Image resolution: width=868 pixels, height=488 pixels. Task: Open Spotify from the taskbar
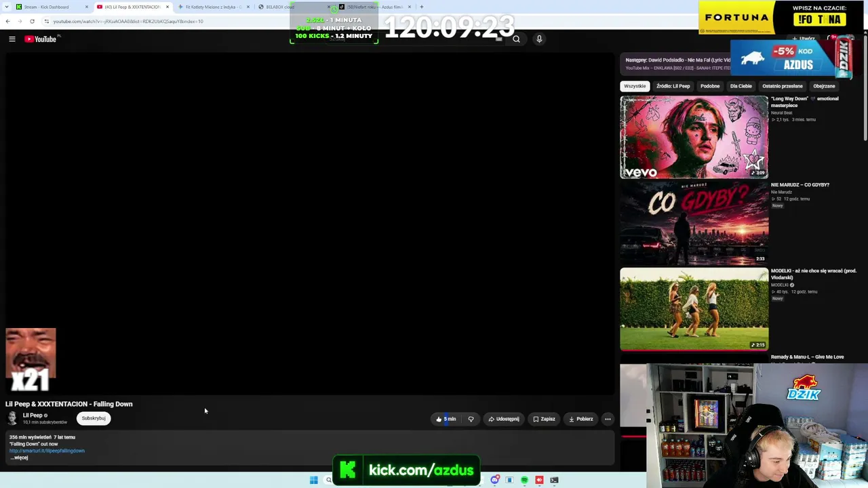524,481
